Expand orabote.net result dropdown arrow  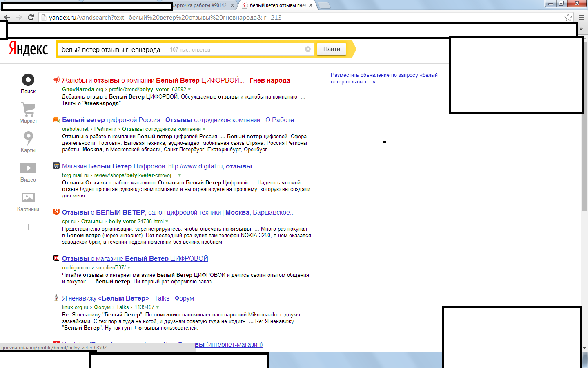click(x=204, y=129)
